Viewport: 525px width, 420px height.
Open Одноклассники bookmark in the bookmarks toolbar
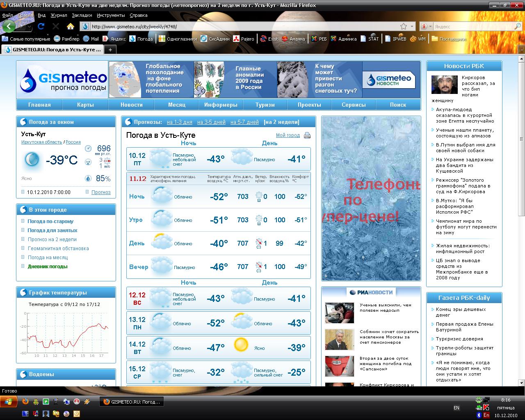click(x=179, y=39)
